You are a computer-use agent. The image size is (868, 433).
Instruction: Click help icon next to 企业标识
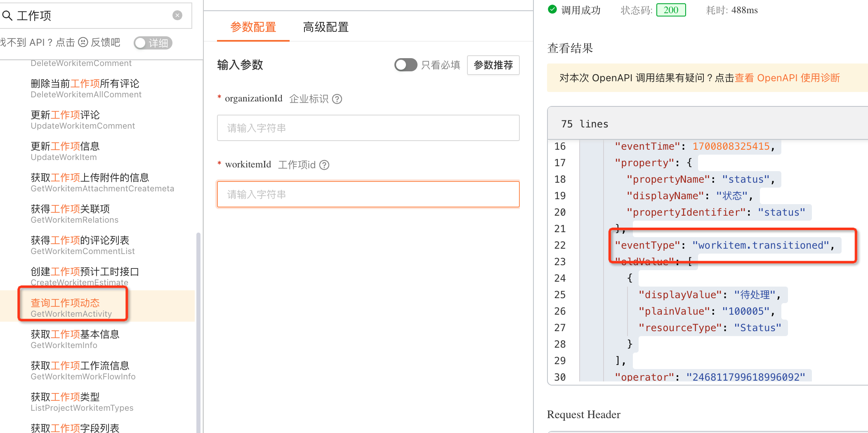coord(337,99)
